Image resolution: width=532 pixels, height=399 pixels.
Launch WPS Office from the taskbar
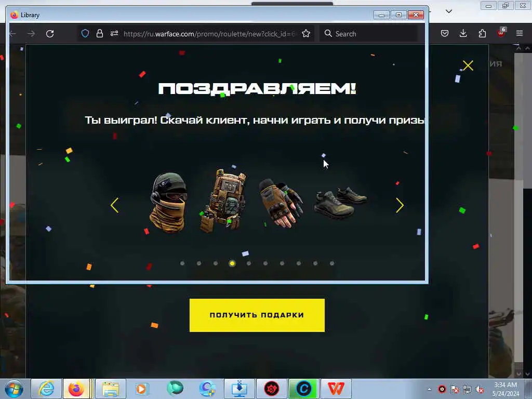tap(336, 389)
